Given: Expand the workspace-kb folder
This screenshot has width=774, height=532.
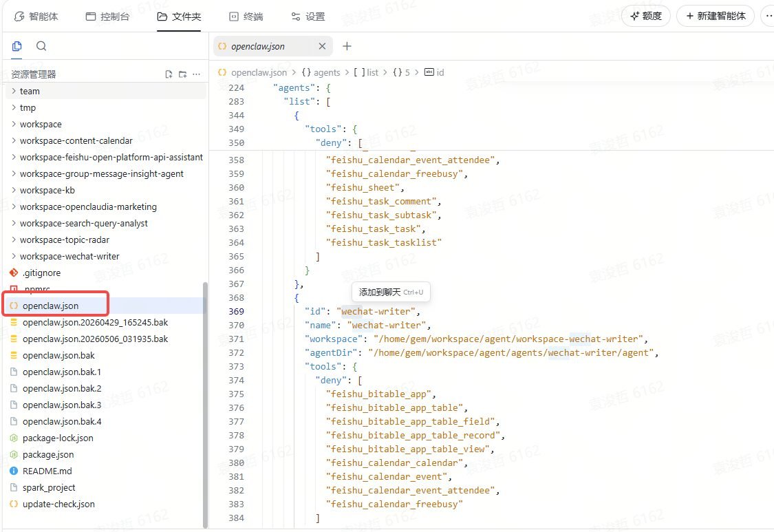Looking at the screenshot, I should [x=106, y=190].
